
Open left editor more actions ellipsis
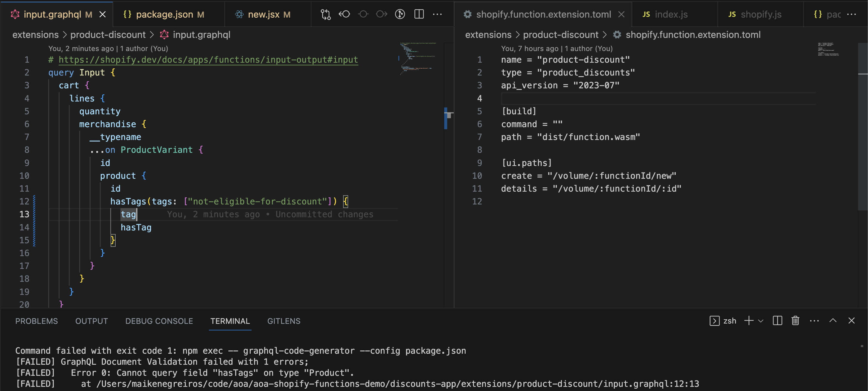click(437, 14)
